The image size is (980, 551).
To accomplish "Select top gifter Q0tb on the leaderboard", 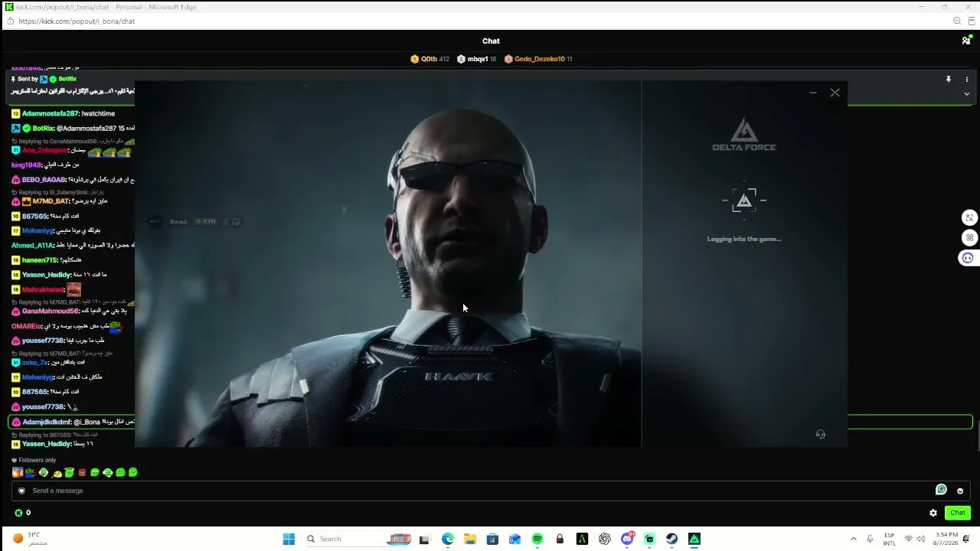I will [430, 59].
